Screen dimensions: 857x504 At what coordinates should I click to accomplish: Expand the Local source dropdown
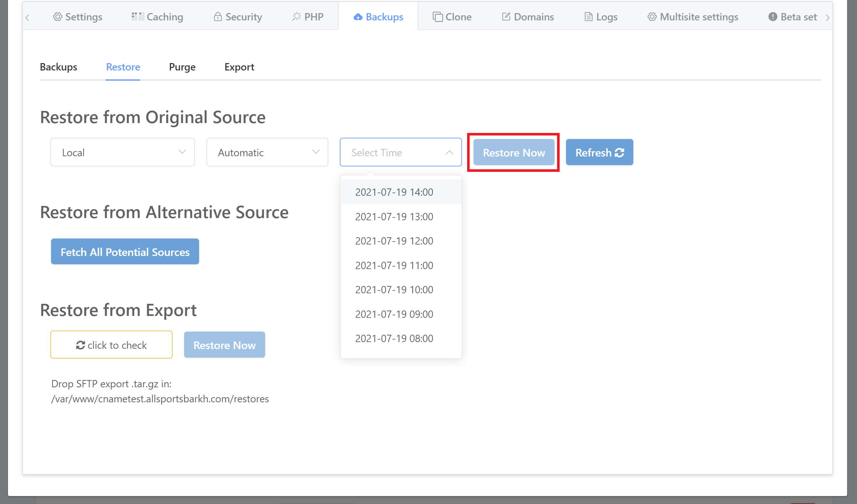(x=123, y=152)
